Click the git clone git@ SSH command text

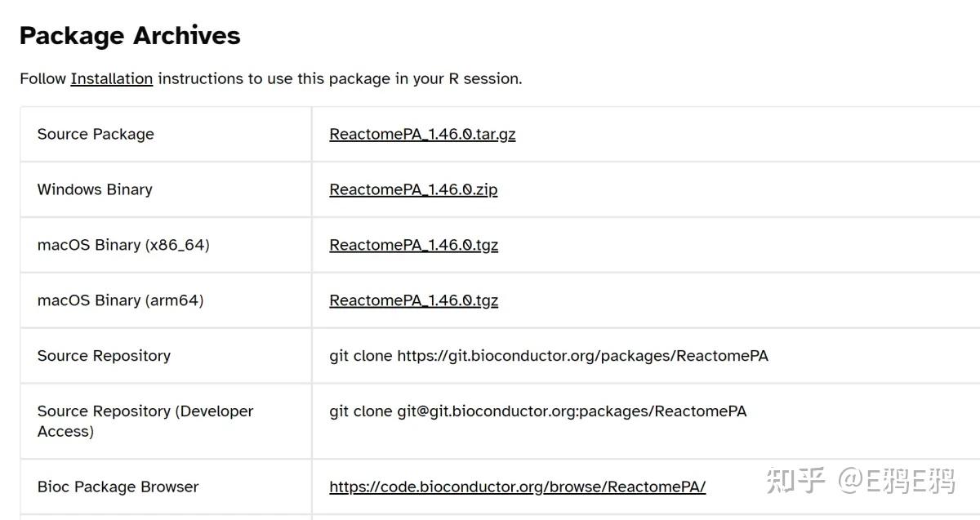537,412
